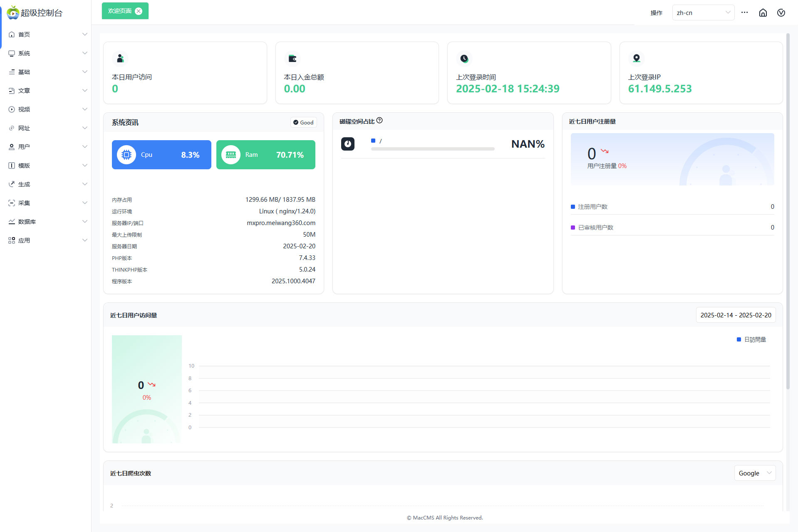798x532 pixels.
Task: Click the home icon in top bar
Action: click(x=763, y=13)
